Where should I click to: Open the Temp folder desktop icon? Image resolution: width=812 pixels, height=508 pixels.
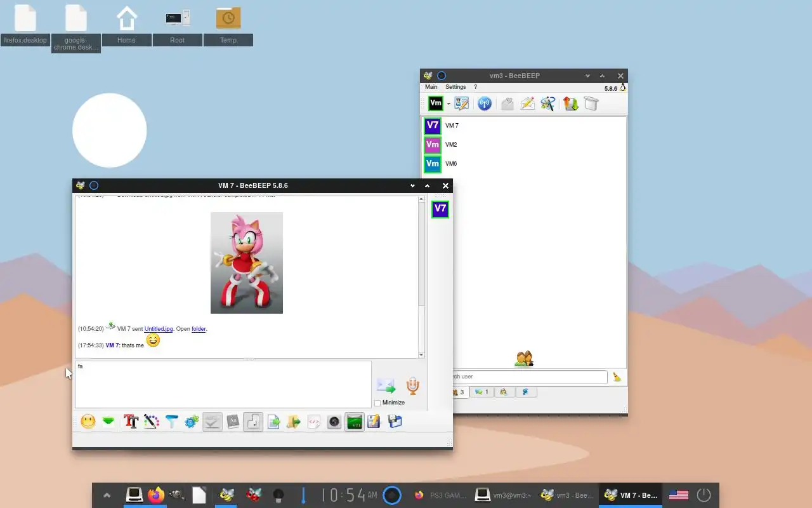pyautogui.click(x=228, y=26)
